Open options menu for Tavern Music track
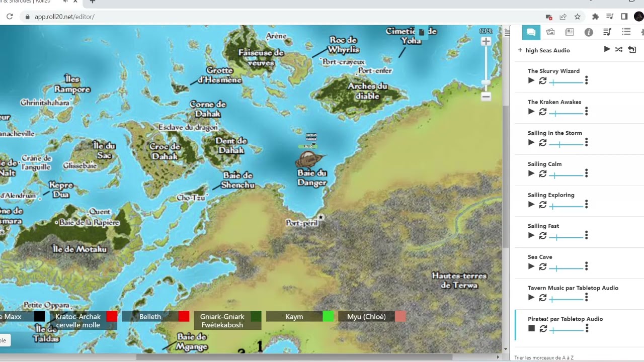 [587, 298]
